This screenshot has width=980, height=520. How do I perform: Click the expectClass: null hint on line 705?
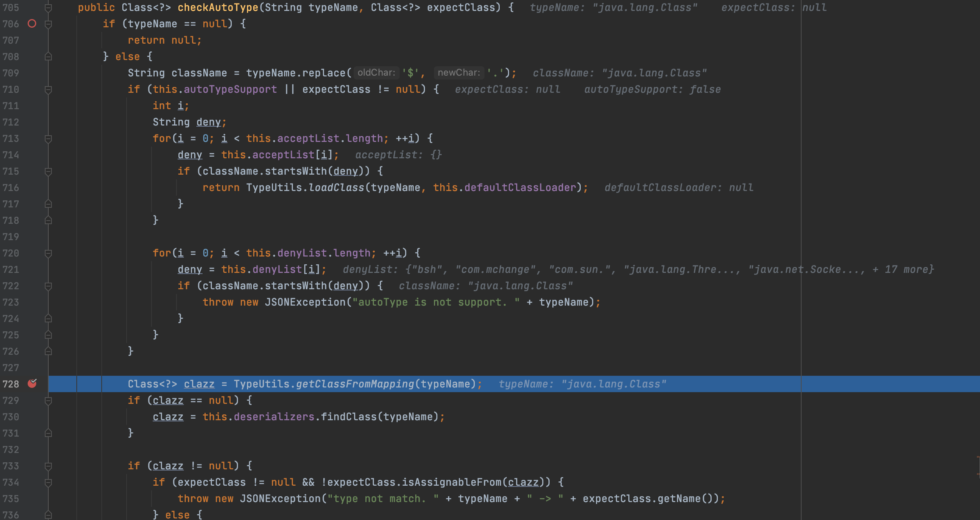tap(774, 7)
